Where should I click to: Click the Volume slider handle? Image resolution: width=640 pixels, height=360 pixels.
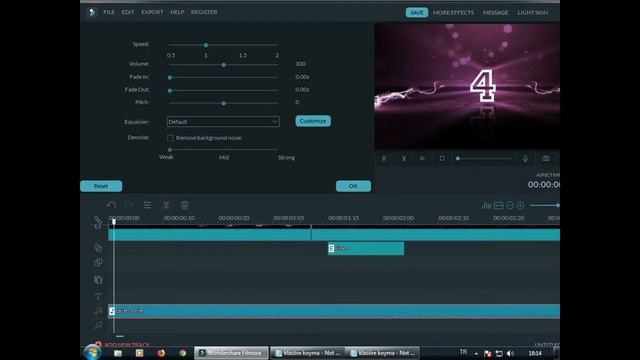pos(224,65)
